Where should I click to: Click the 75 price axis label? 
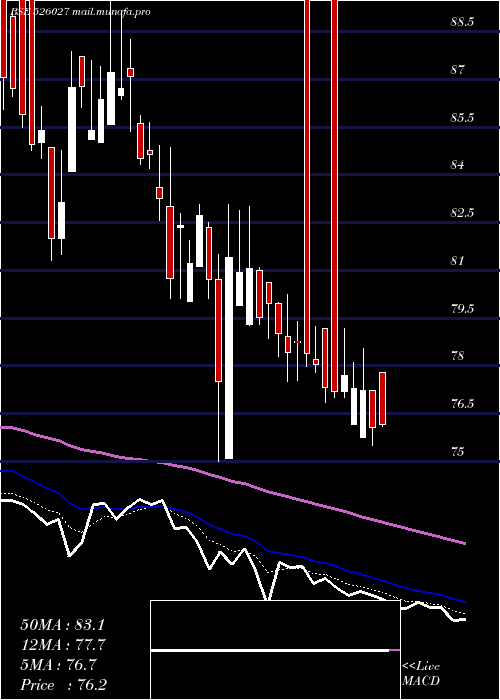(x=457, y=452)
